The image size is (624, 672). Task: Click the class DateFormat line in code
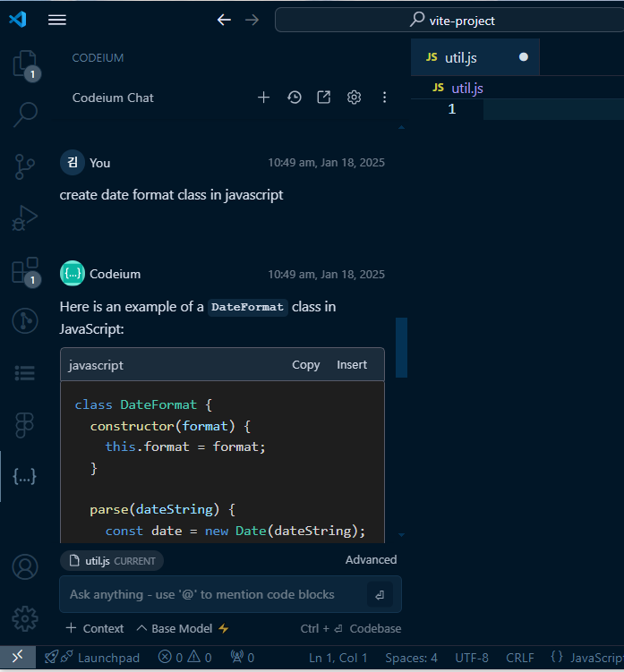(x=143, y=404)
